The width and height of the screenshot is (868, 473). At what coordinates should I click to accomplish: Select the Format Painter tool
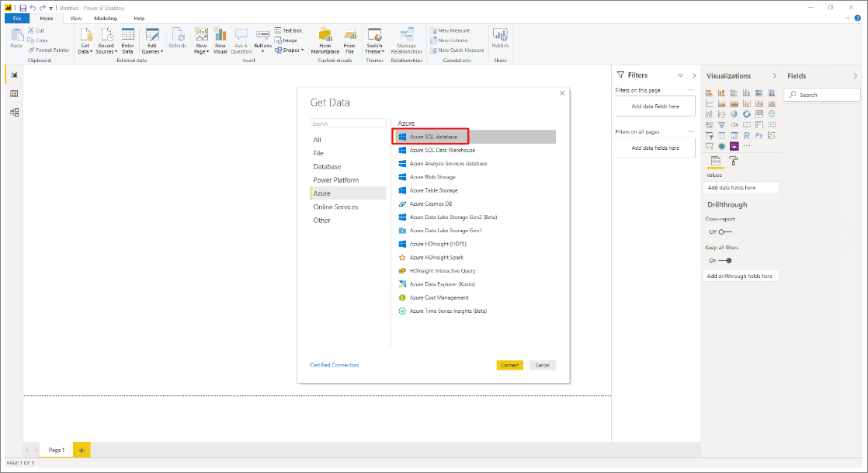(49, 50)
